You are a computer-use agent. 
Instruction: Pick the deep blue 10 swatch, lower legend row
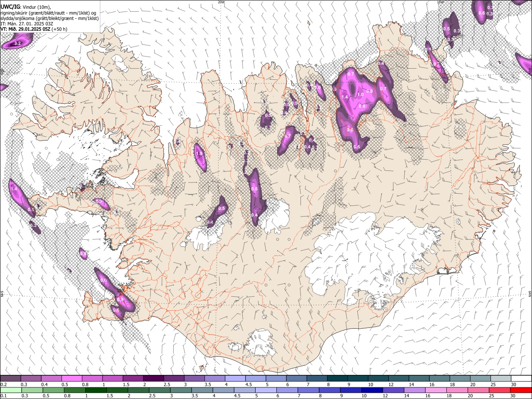click(372, 390)
